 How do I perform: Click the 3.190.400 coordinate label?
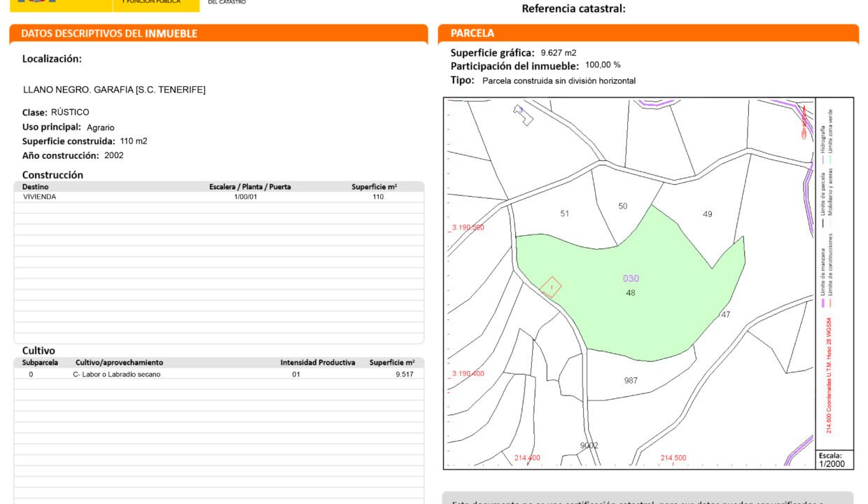click(468, 374)
